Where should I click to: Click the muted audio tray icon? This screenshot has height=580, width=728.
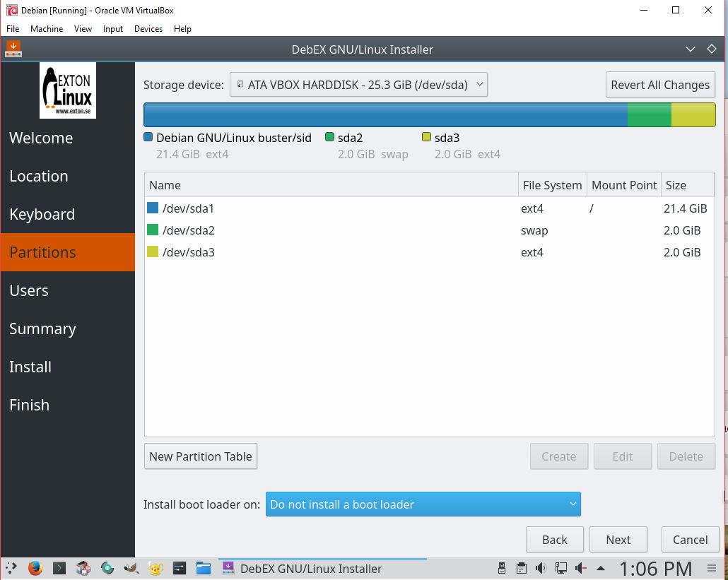coord(581,568)
